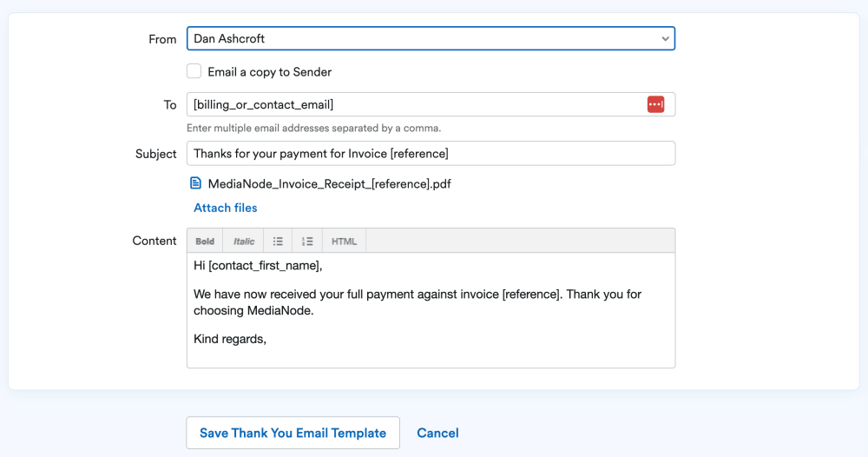The height and width of the screenshot is (457, 868).
Task: Click the PDF attachment document icon
Action: click(196, 183)
